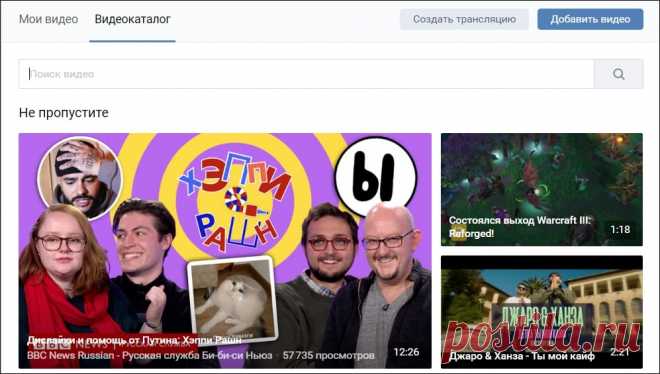Select the Видеокаталог tab
Viewport: 660px width, 374px height.
pos(133,19)
